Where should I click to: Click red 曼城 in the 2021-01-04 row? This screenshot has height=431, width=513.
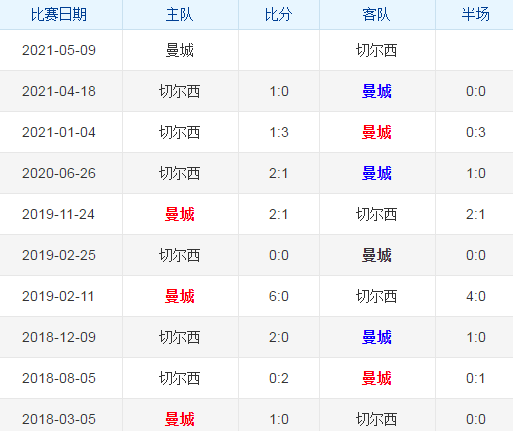(x=377, y=132)
